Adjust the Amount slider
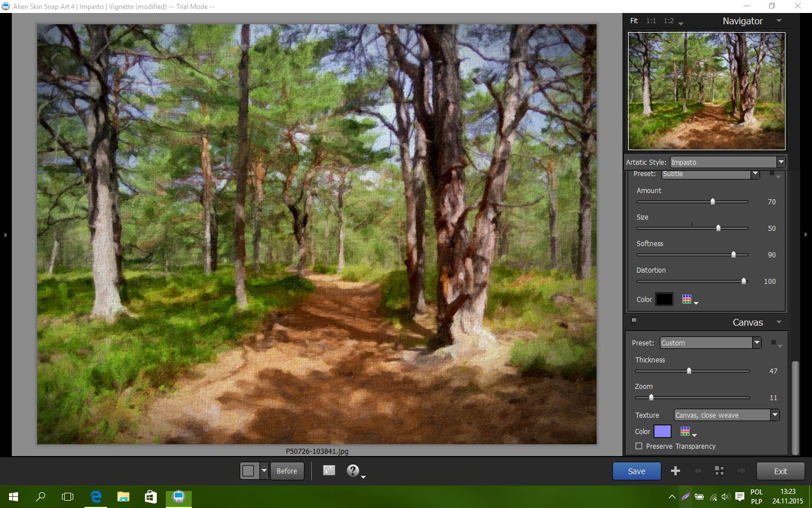812x508 pixels. (692, 202)
